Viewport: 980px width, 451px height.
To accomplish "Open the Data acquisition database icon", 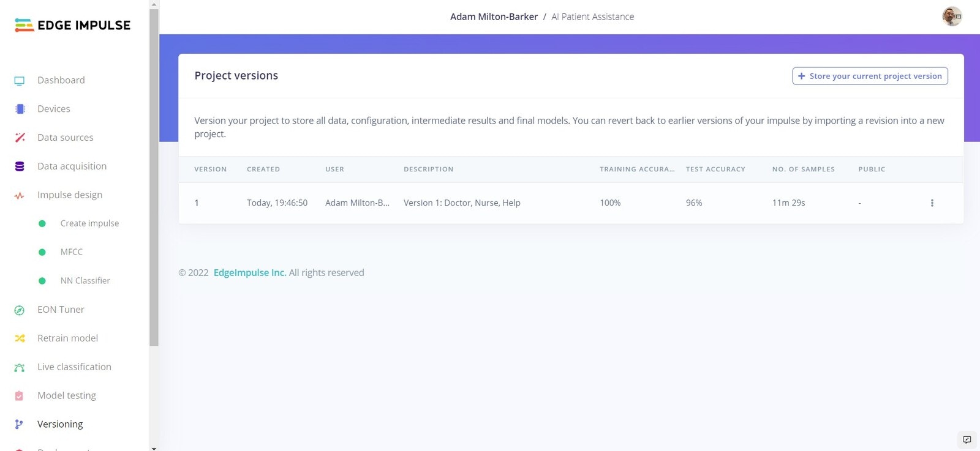I will point(20,166).
